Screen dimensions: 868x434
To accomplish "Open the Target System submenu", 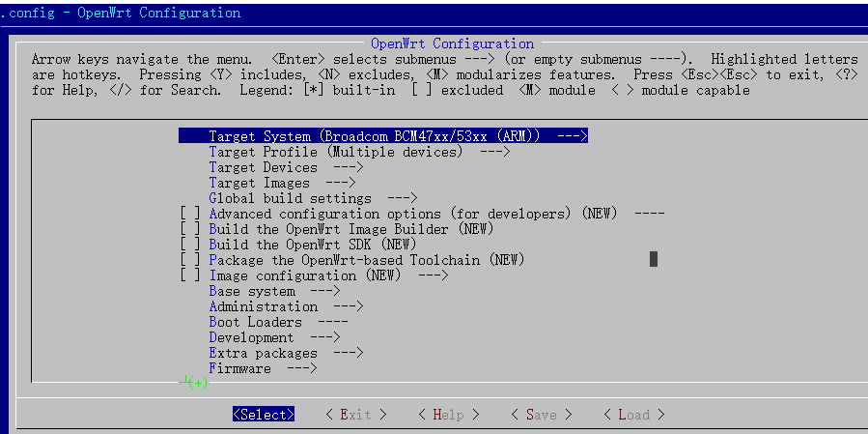I will 383,136.
